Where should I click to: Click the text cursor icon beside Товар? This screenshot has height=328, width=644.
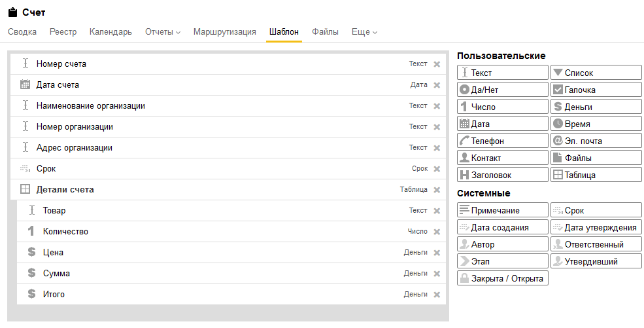click(31, 210)
